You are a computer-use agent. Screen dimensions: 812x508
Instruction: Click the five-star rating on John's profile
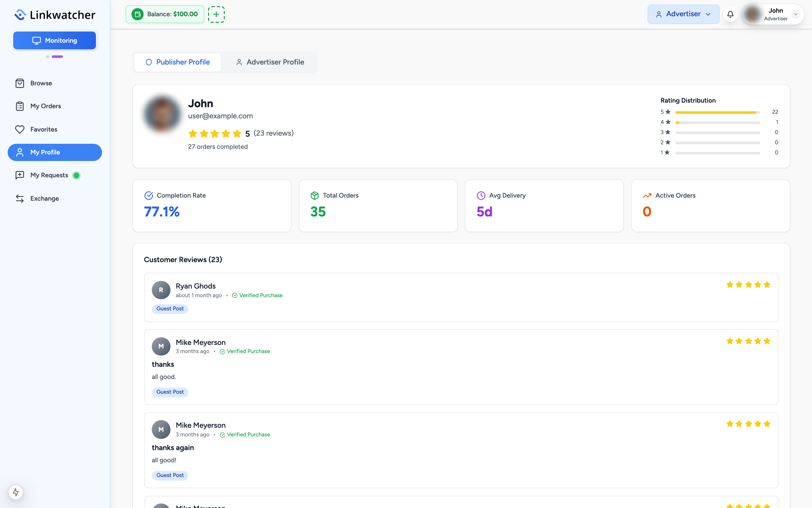click(215, 134)
